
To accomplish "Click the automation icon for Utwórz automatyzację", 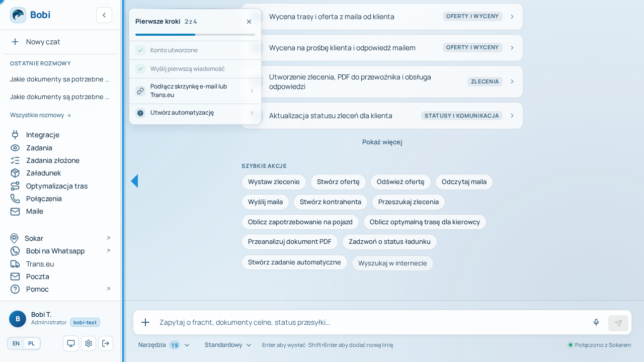I will 140,113.
